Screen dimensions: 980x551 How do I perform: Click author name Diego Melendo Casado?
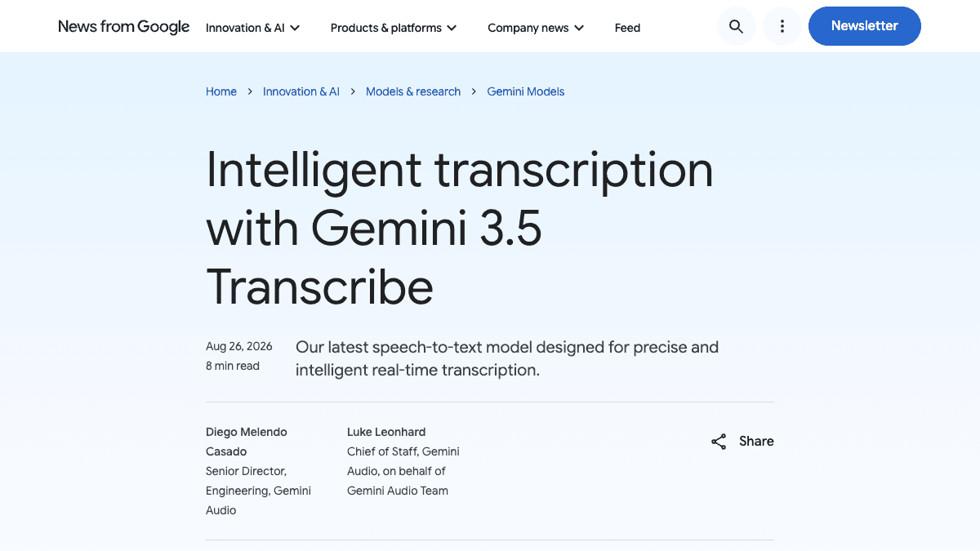click(x=247, y=442)
